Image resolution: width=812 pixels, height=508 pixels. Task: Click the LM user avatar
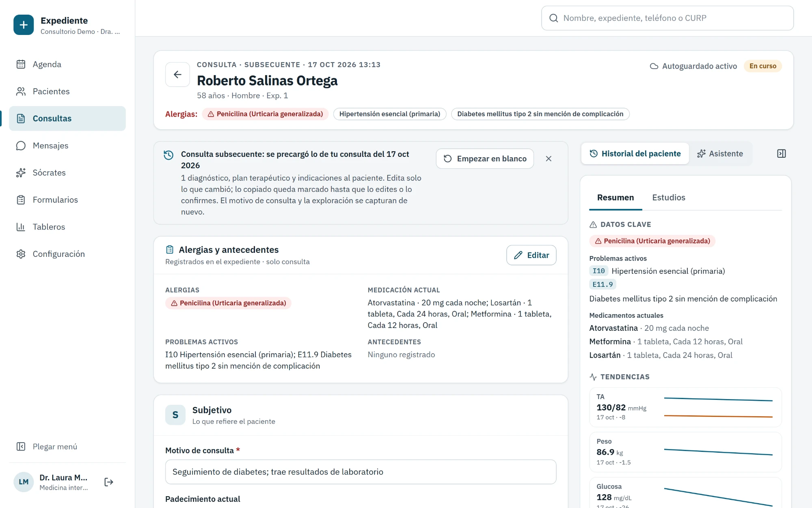click(x=24, y=482)
